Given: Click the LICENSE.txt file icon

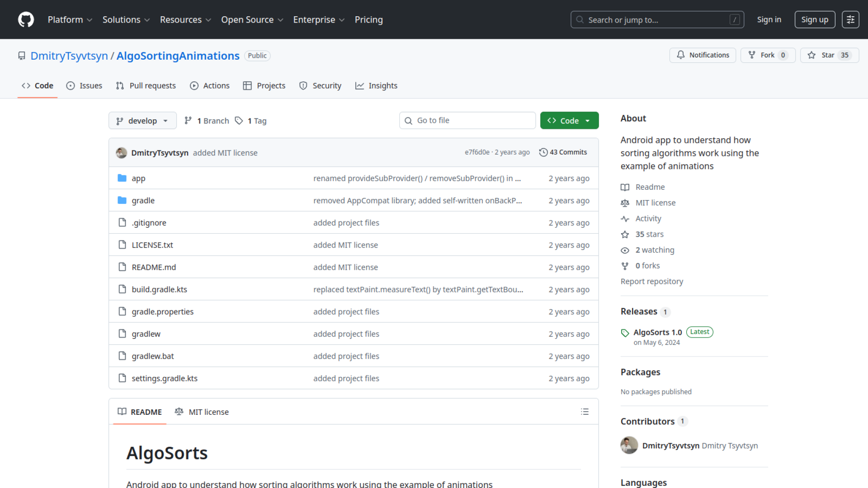Looking at the screenshot, I should tap(122, 244).
